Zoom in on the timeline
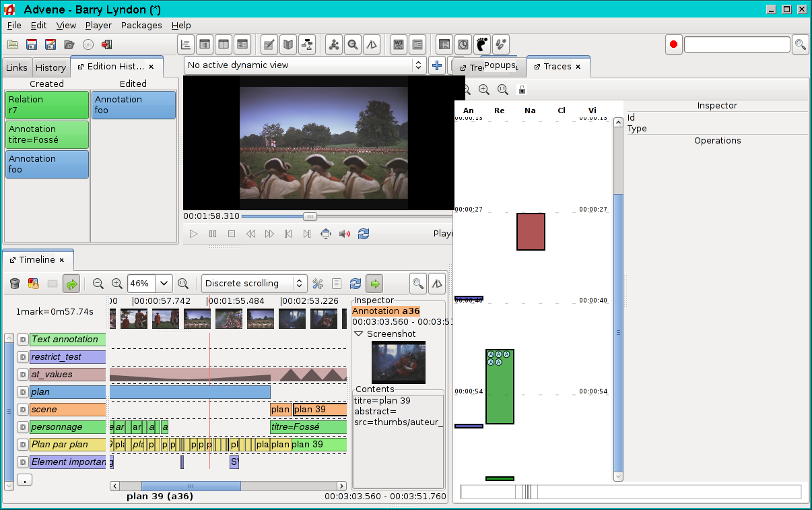 (116, 284)
